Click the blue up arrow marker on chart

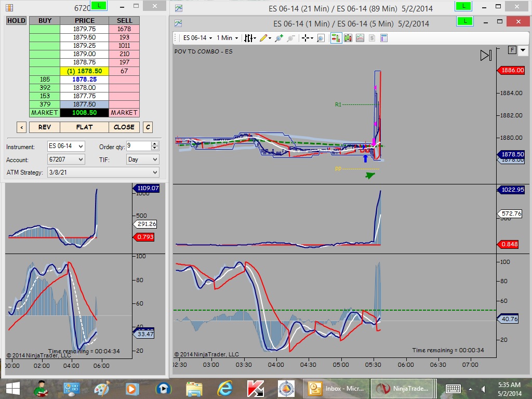(365, 158)
